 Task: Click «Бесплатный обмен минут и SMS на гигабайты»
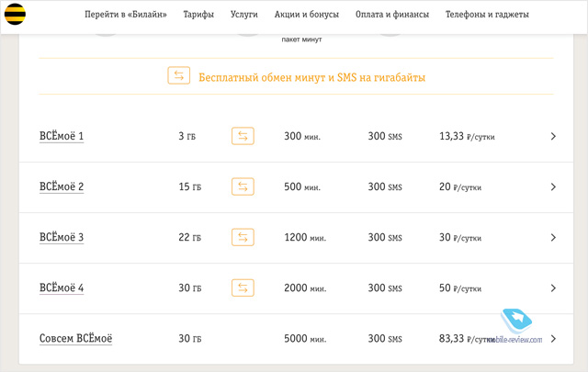(311, 77)
